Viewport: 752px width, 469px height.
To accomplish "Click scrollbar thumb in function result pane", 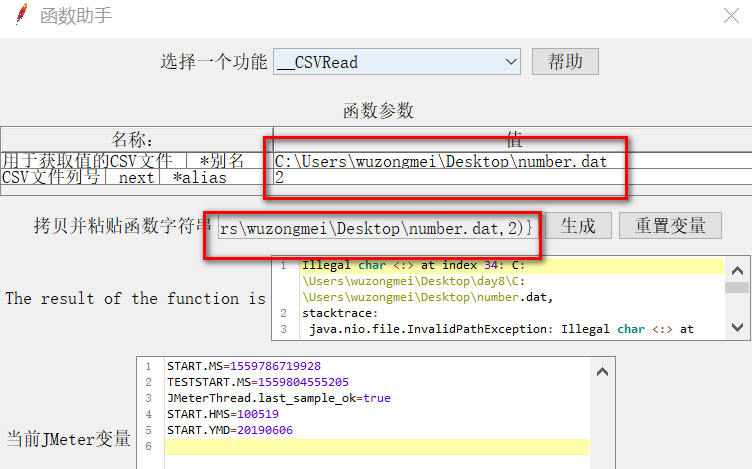I will click(x=737, y=287).
